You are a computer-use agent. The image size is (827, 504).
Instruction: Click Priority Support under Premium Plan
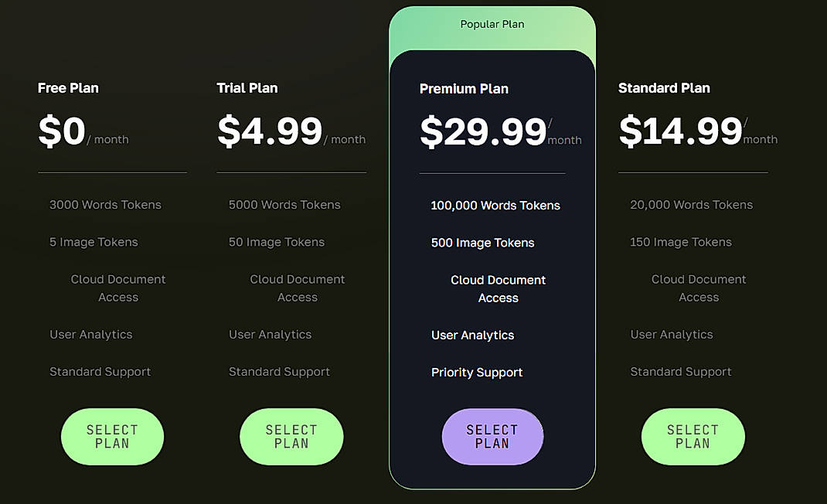[x=477, y=372]
